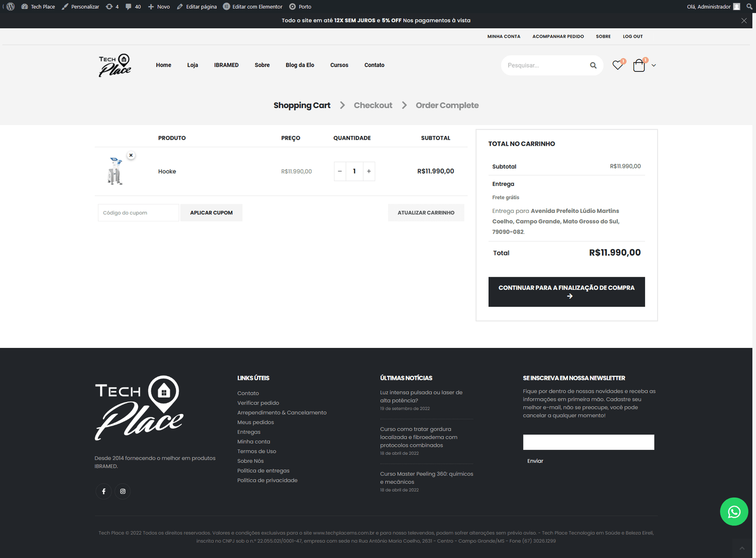Click the WordPress logo in admin bar

pyautogui.click(x=10, y=7)
